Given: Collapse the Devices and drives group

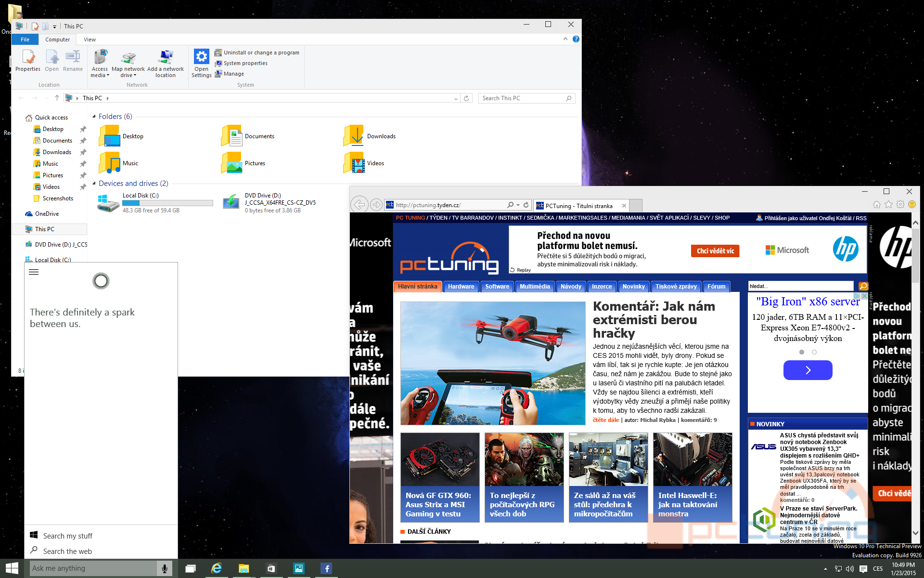Looking at the screenshot, I should click(94, 184).
